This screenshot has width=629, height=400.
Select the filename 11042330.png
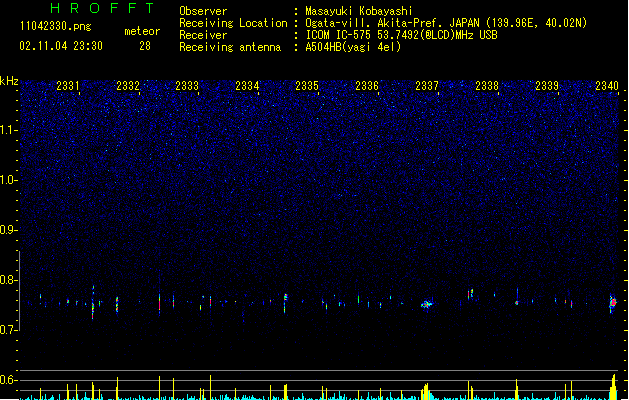(56, 26)
